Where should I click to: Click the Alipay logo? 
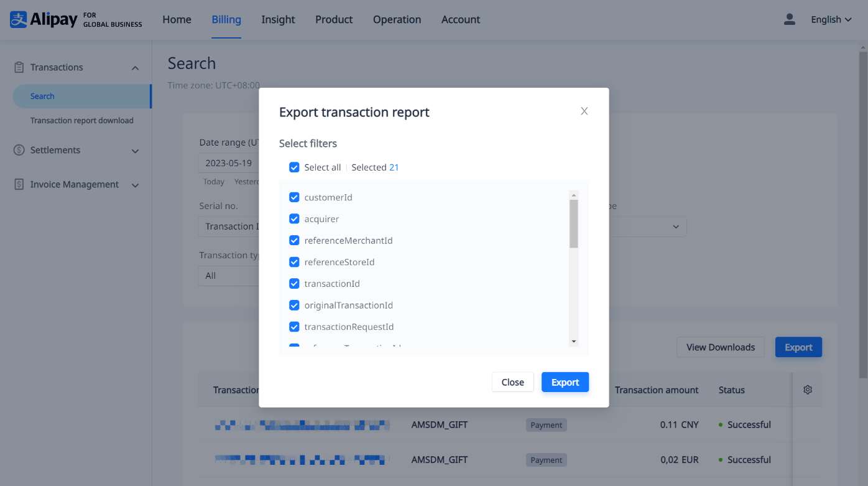coord(18,19)
